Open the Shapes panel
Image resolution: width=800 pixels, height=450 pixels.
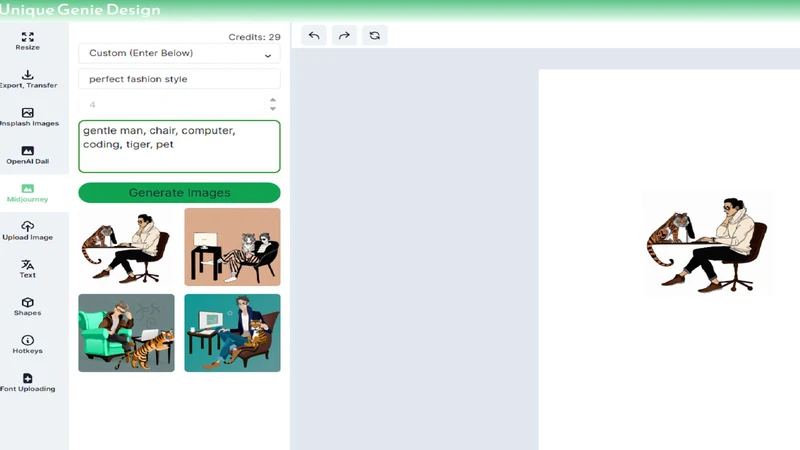[28, 307]
